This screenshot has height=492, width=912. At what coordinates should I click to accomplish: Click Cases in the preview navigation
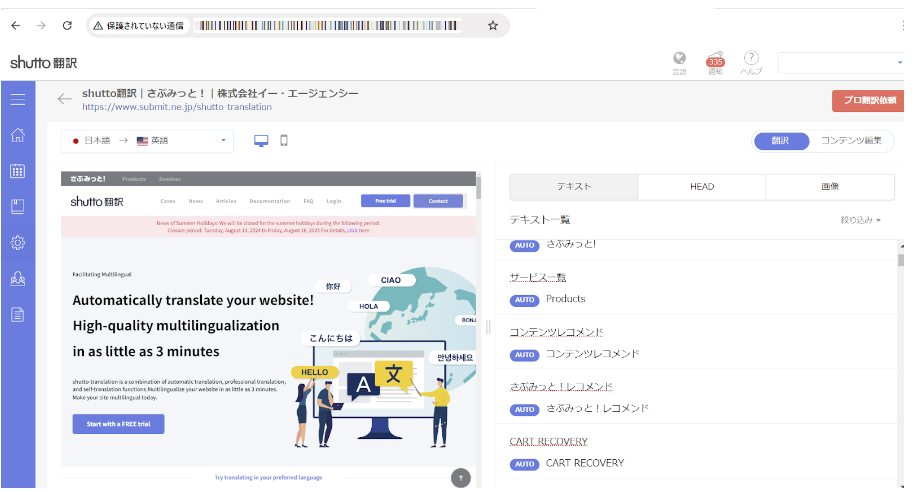168,201
